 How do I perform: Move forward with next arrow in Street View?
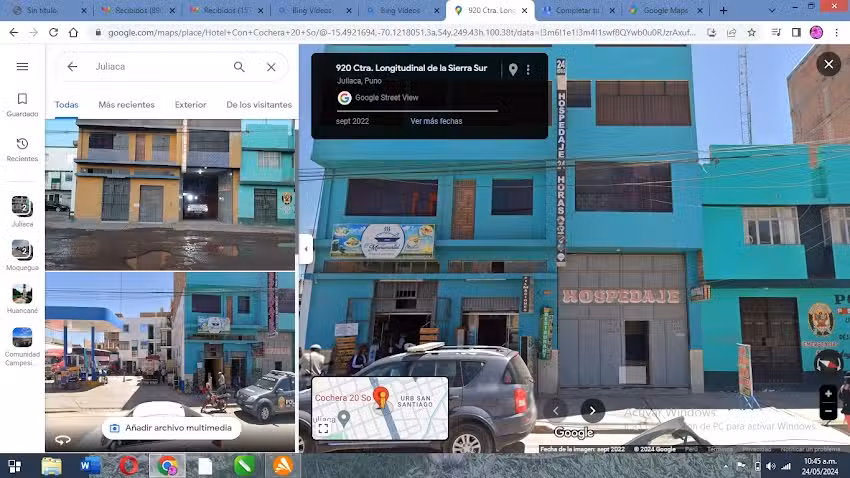tap(592, 410)
